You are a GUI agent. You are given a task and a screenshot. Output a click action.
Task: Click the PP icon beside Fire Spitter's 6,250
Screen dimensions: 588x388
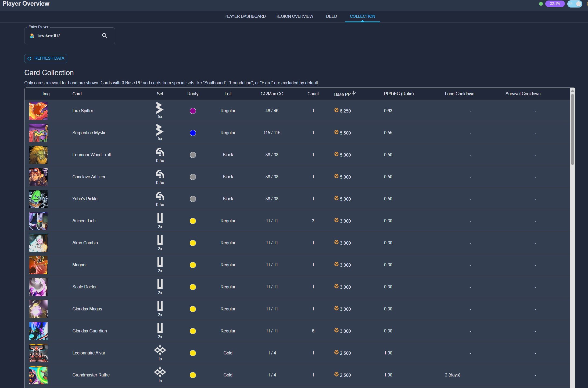336,110
